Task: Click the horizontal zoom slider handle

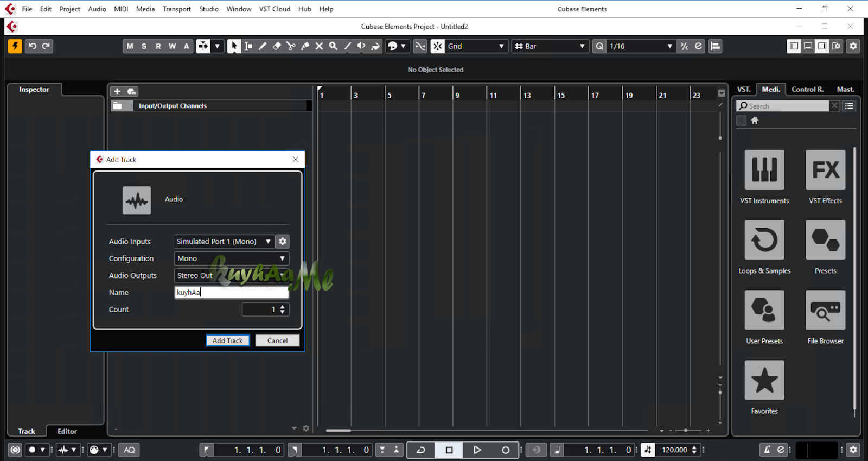Action: [686, 430]
